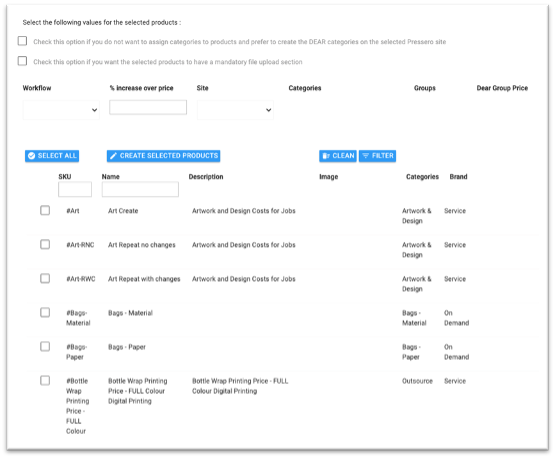Open the Site dropdown
Image resolution: width=556 pixels, height=460 pixels.
235,110
